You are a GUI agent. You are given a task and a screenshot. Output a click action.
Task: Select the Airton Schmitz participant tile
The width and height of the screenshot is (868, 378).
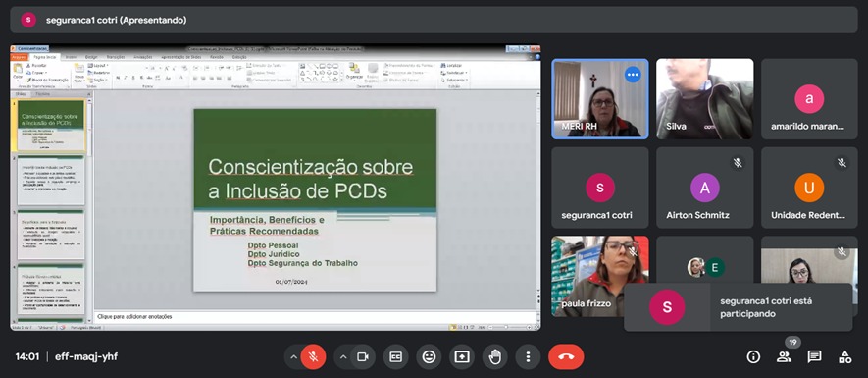[x=704, y=188]
